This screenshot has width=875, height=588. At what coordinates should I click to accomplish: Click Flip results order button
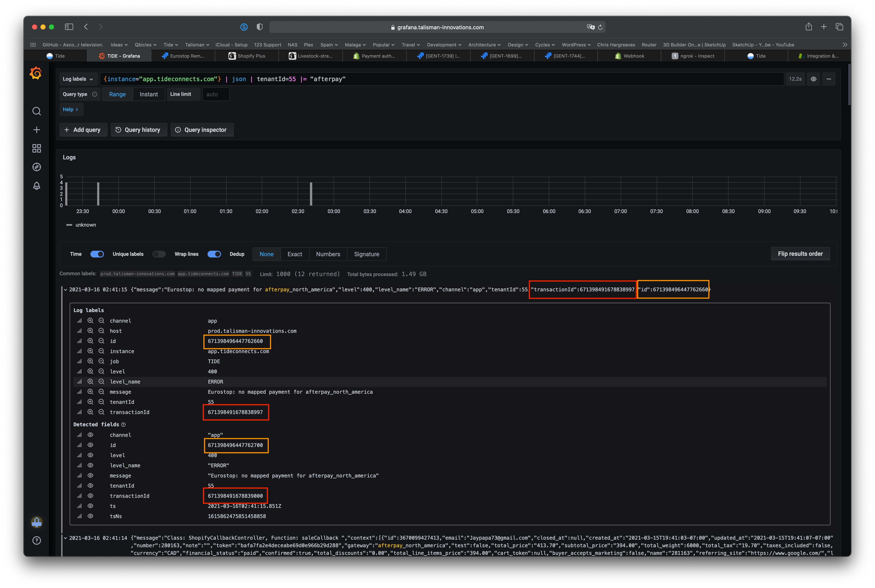click(800, 254)
